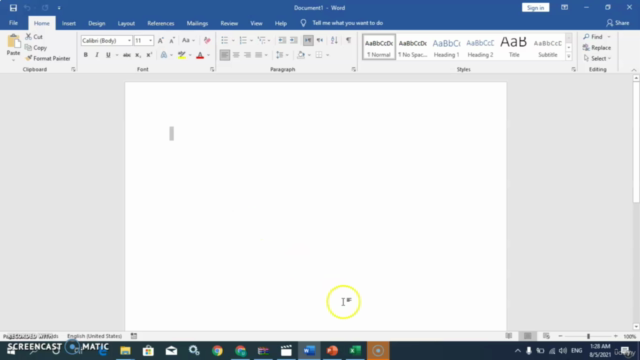Click the Save icon in quick access toolbar
The height and width of the screenshot is (360, 640).
coord(13,8)
